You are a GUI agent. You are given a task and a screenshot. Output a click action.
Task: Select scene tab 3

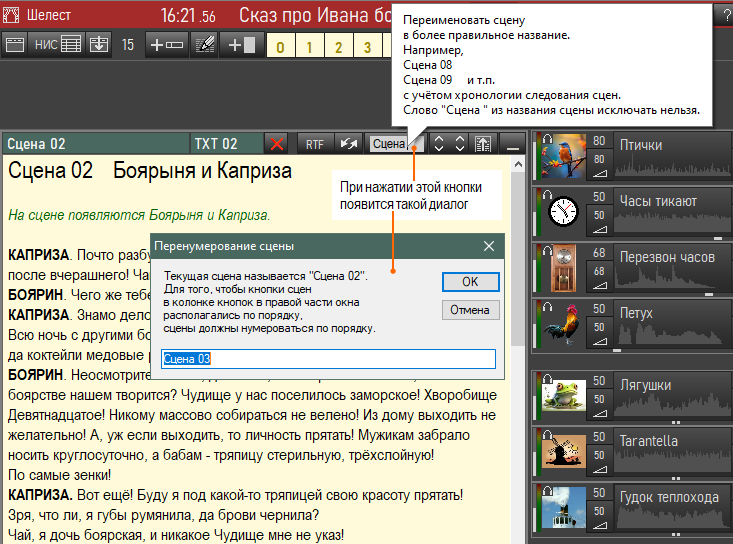point(367,47)
